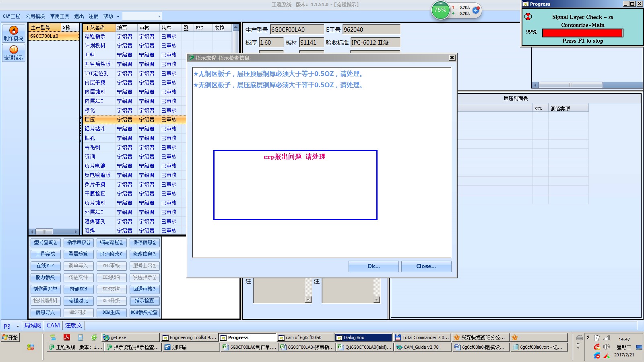Click the system clock 14:47
This screenshot has height=362, width=644.
[624, 339]
